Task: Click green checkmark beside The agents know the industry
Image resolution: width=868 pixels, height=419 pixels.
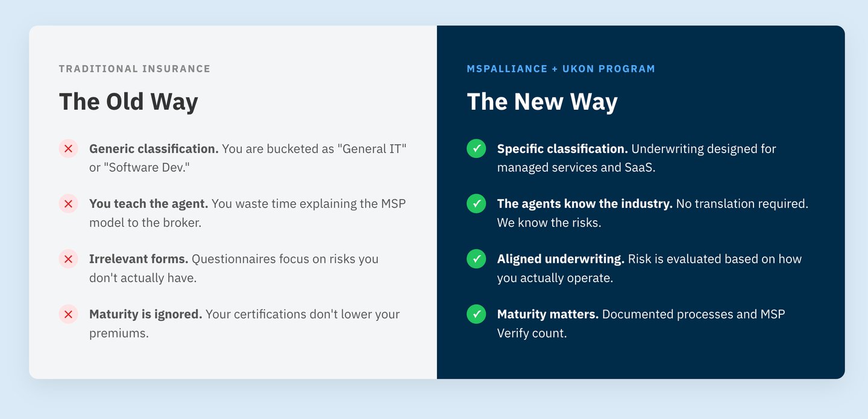Action: pos(476,204)
